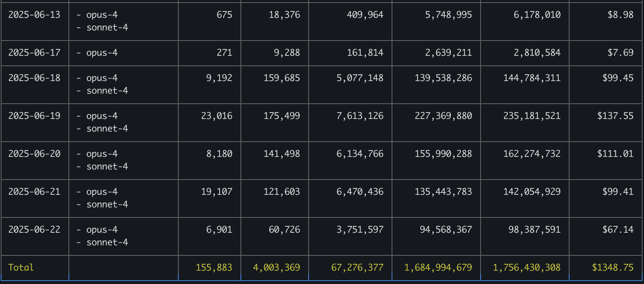644x284 pixels.
Task: Click the 4,003,369 total output value
Action: pyautogui.click(x=276, y=268)
